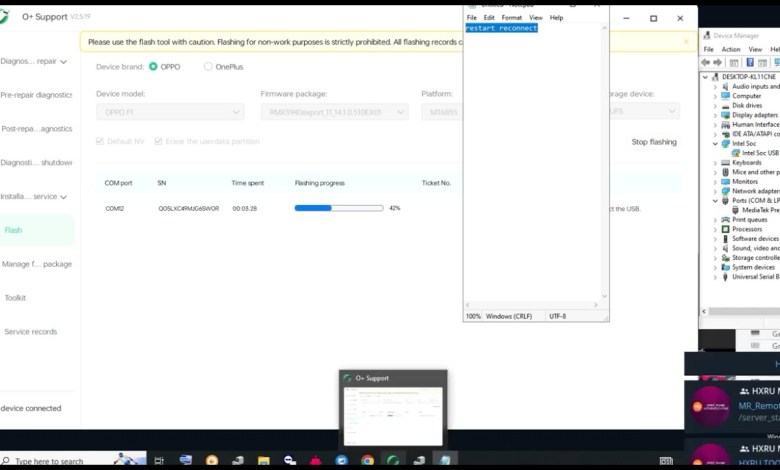
Task: Select Intel Soc USB device
Action: (x=756, y=153)
